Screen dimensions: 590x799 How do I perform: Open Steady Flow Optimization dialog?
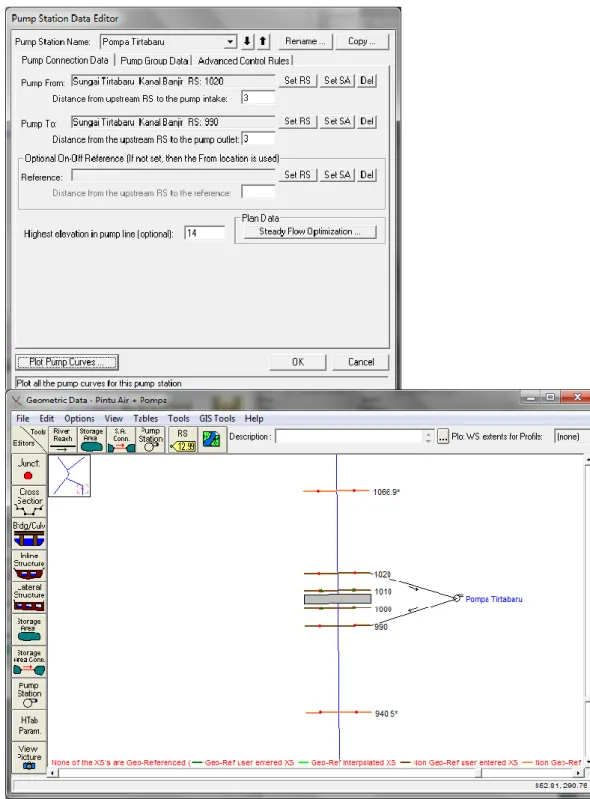[310, 231]
